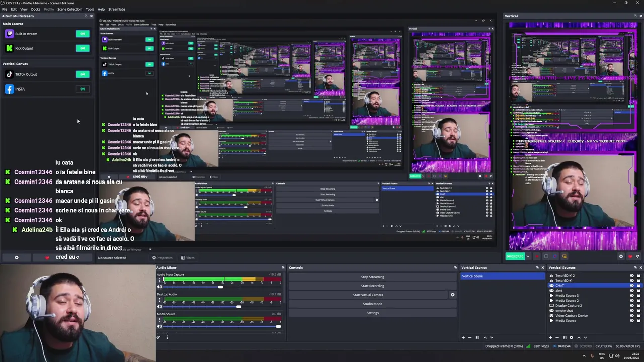Toggle the TikTok Output stream
The image size is (644, 362).
coord(83,74)
